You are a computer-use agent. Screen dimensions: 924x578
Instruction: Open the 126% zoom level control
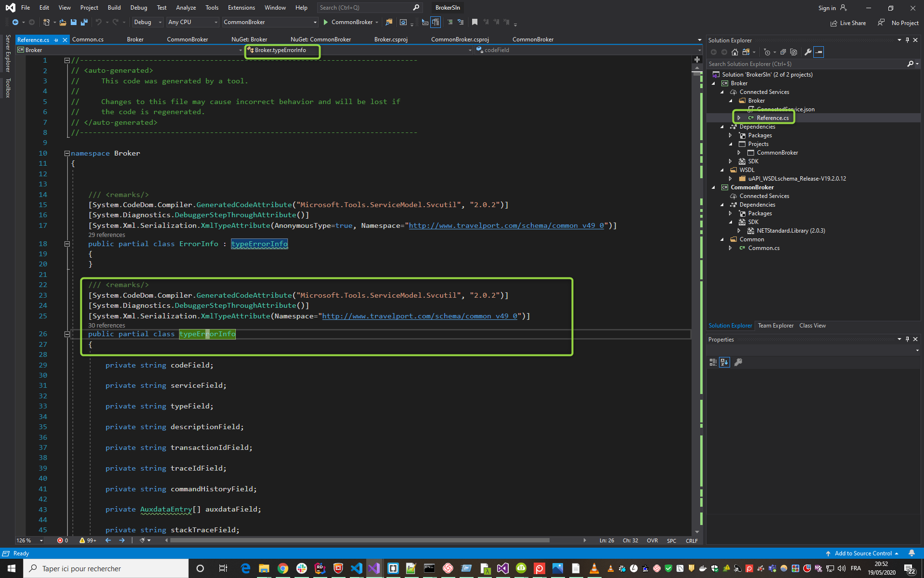pos(29,540)
